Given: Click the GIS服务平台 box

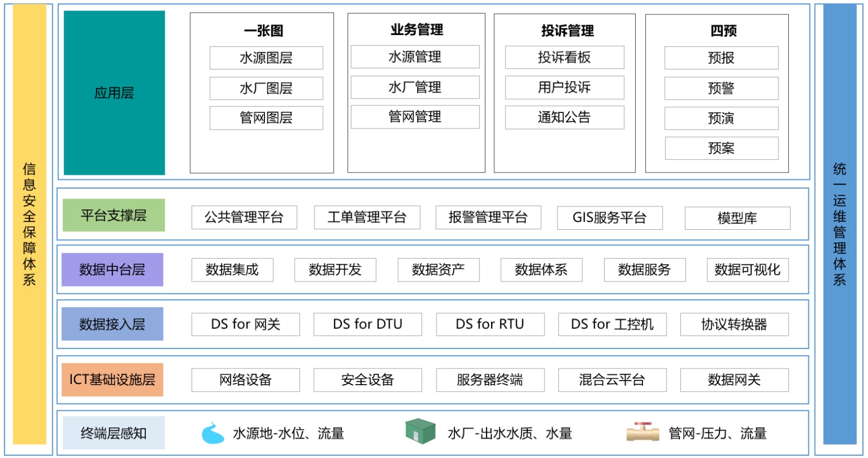Looking at the screenshot, I should point(610,218).
